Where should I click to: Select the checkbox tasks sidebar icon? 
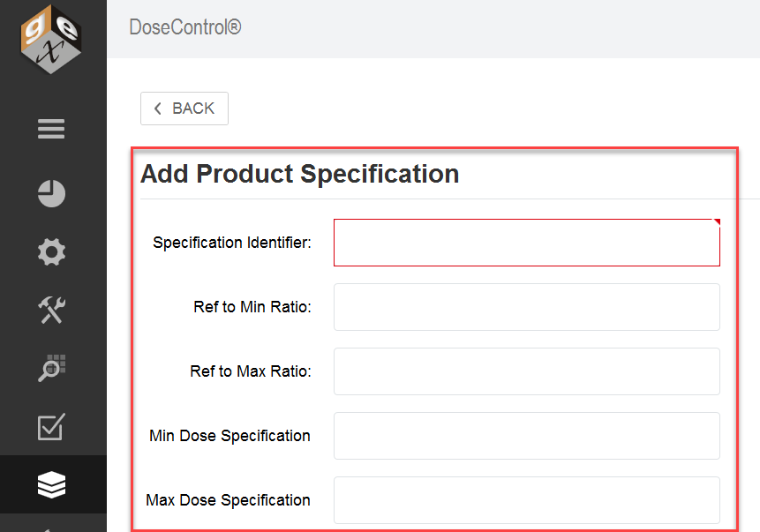(x=51, y=427)
